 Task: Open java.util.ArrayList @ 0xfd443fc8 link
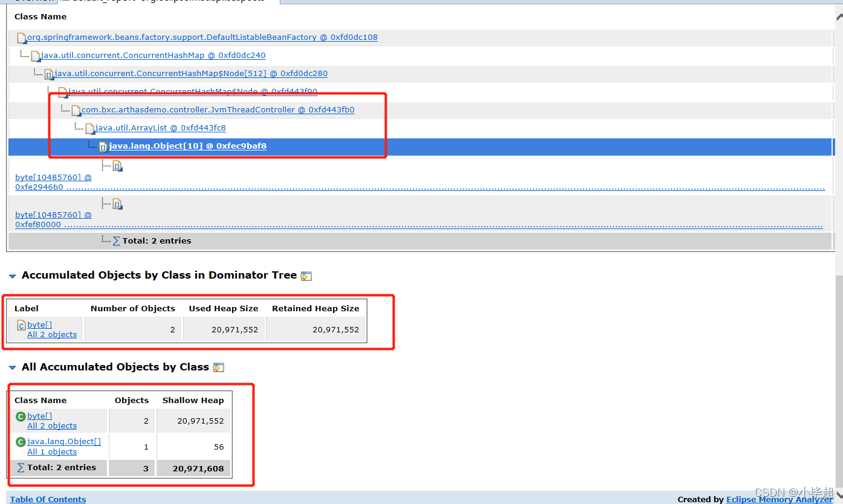(x=161, y=128)
